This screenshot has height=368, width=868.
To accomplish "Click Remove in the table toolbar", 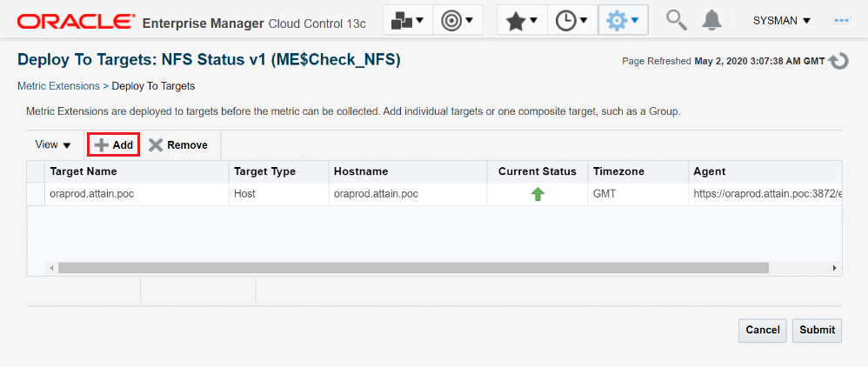I will [x=178, y=145].
